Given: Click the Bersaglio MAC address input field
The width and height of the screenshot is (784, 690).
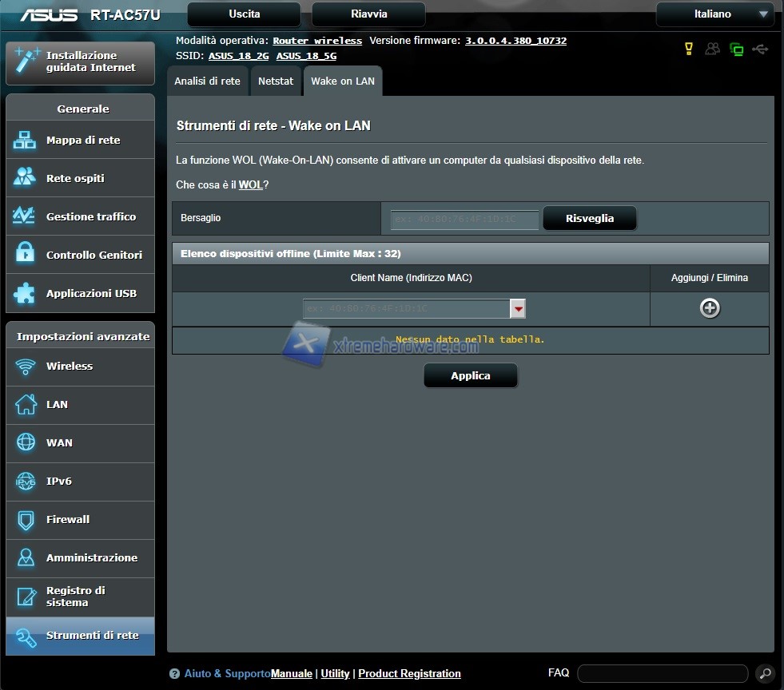Looking at the screenshot, I should click(x=464, y=219).
